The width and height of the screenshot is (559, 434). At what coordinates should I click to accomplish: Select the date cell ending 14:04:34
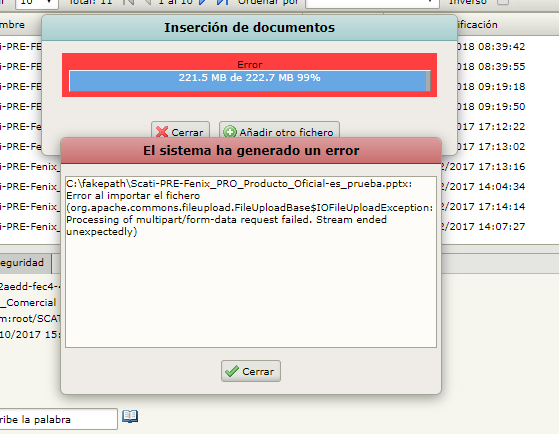[483, 186]
